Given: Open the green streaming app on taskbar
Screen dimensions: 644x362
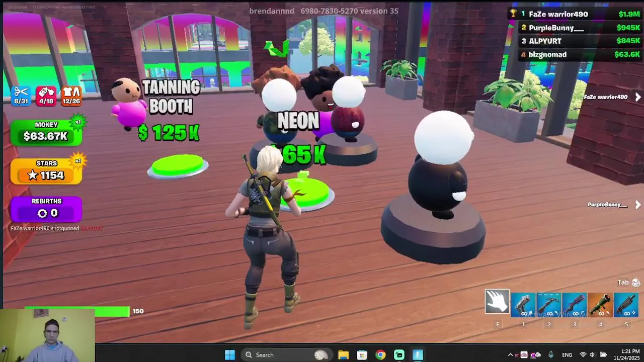Looking at the screenshot, I should coord(399,355).
